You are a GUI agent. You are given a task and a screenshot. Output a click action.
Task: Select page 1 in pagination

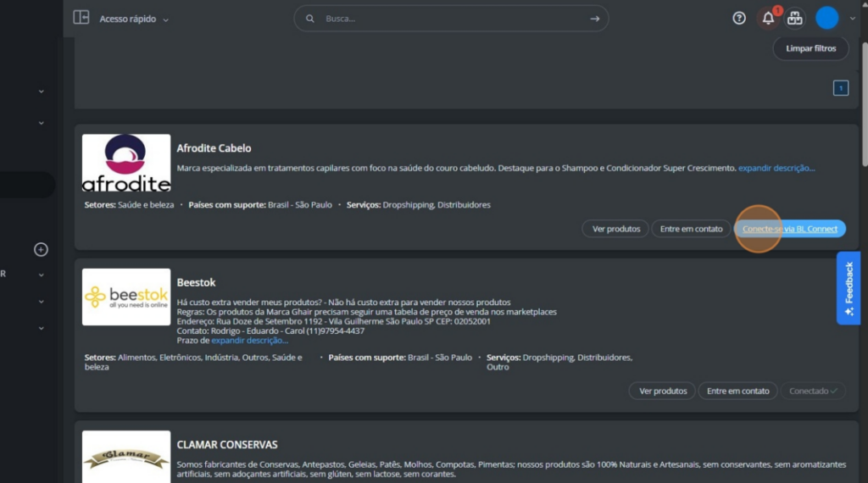click(x=841, y=88)
